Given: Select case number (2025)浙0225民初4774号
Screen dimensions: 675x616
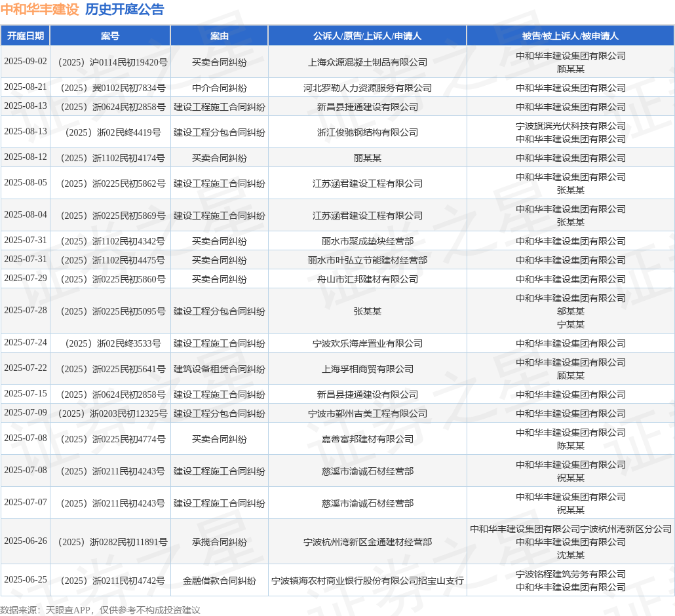Looking at the screenshot, I should (112, 440).
